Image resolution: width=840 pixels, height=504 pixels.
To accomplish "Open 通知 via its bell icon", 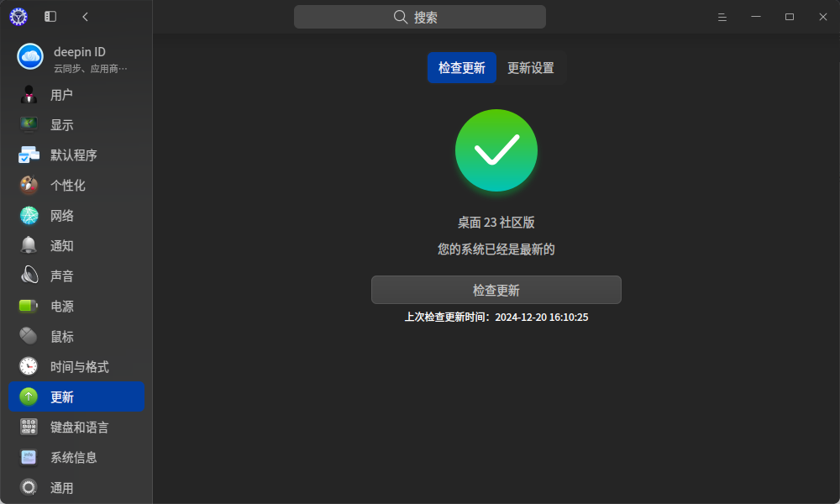I will point(29,245).
